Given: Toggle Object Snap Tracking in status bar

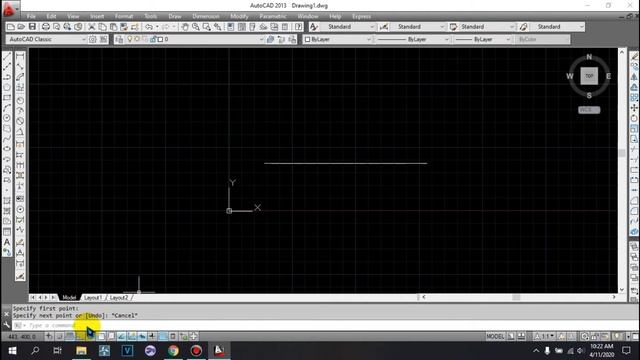Looking at the screenshot, I should pyautogui.click(x=122, y=336).
